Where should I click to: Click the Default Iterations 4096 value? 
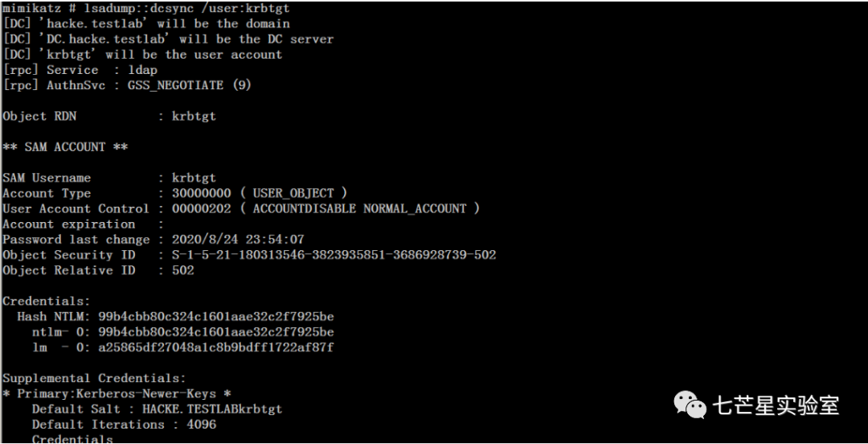point(202,425)
